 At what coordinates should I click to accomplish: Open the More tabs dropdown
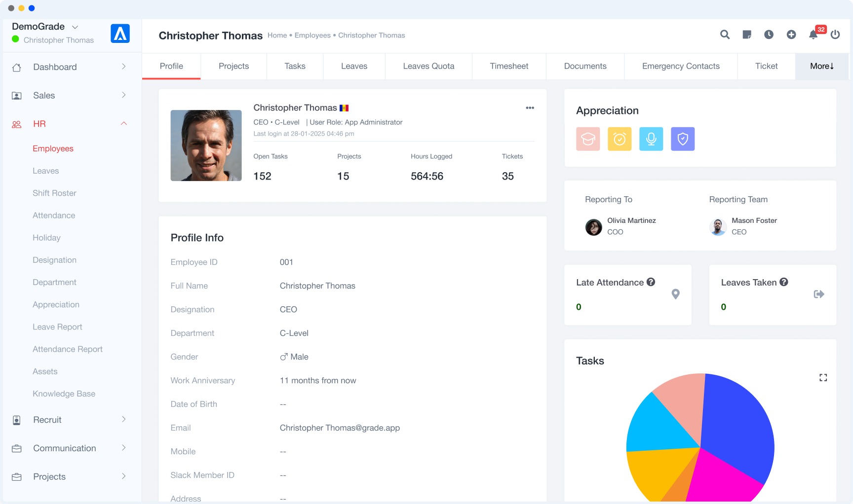click(821, 66)
